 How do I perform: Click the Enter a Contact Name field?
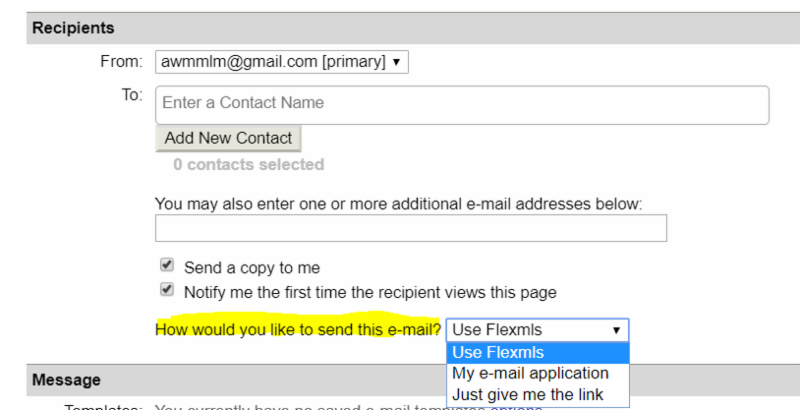(461, 103)
